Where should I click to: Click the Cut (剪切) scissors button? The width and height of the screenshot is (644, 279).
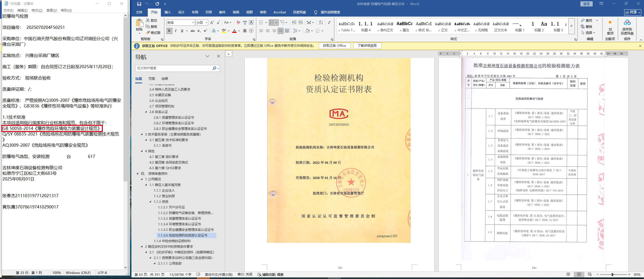[x=152, y=20]
